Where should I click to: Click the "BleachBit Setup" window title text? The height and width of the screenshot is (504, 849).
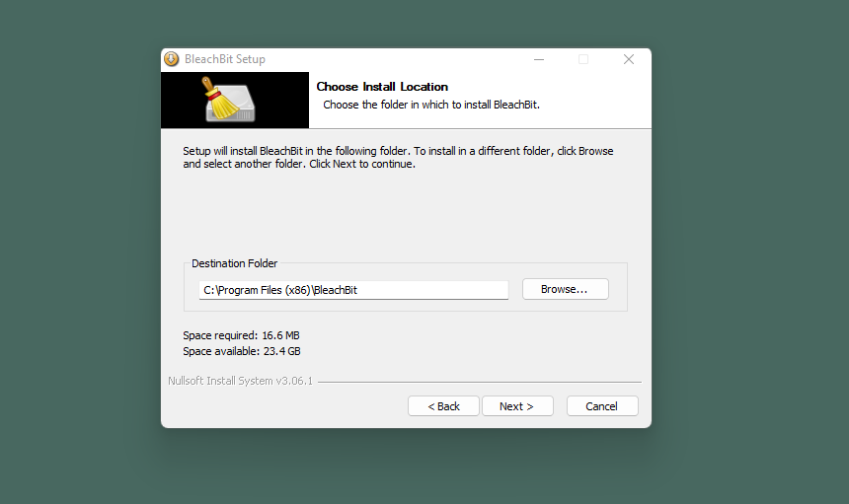(x=225, y=59)
